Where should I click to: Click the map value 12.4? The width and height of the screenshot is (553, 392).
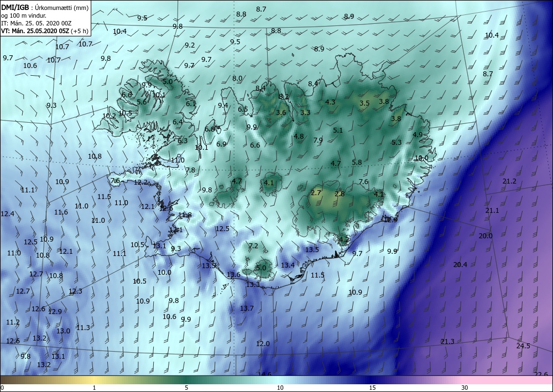(7, 213)
